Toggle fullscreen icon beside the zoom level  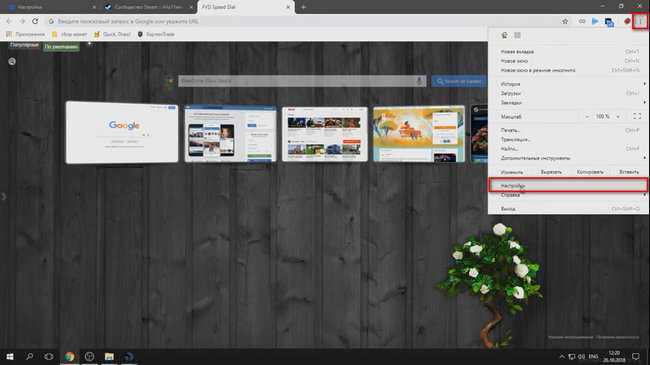[x=637, y=117]
